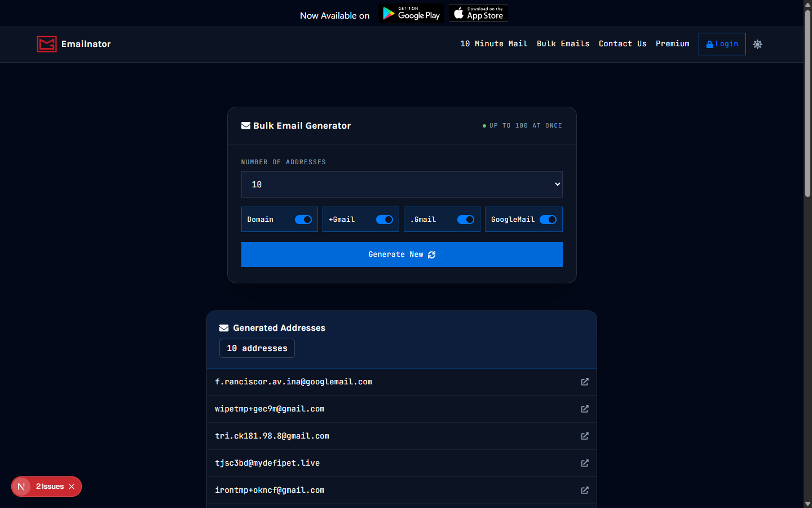This screenshot has height=508, width=812.
Task: Click address irontmp+okncf@gmail.com
Action: [x=270, y=491]
